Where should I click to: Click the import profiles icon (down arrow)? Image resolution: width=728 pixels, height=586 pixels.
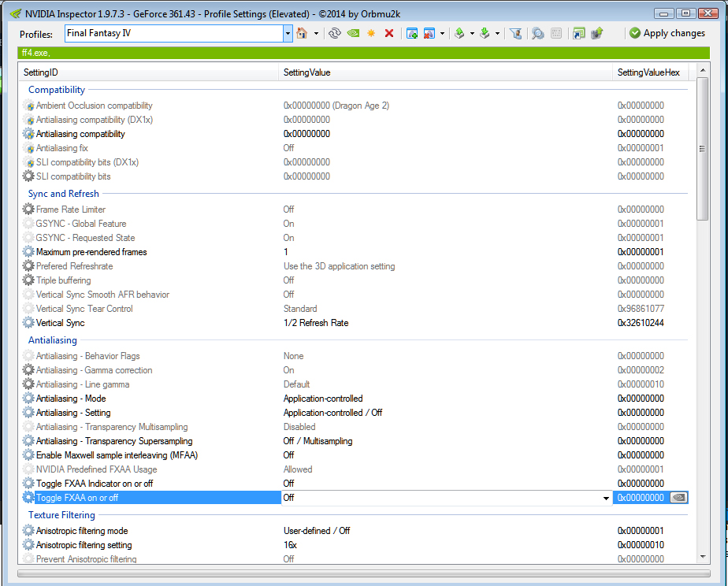485,33
